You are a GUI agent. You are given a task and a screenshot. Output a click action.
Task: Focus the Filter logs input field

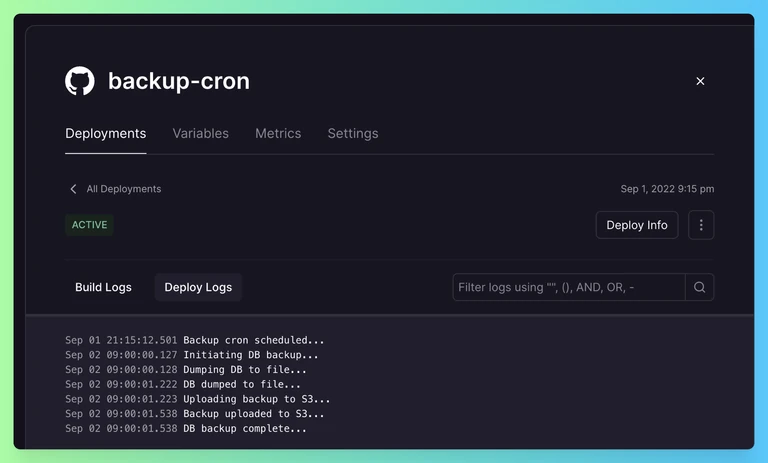point(569,287)
